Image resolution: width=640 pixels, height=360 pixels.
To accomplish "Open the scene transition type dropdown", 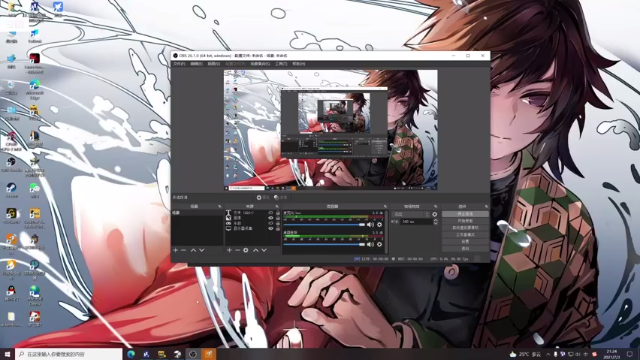I will pos(411,214).
